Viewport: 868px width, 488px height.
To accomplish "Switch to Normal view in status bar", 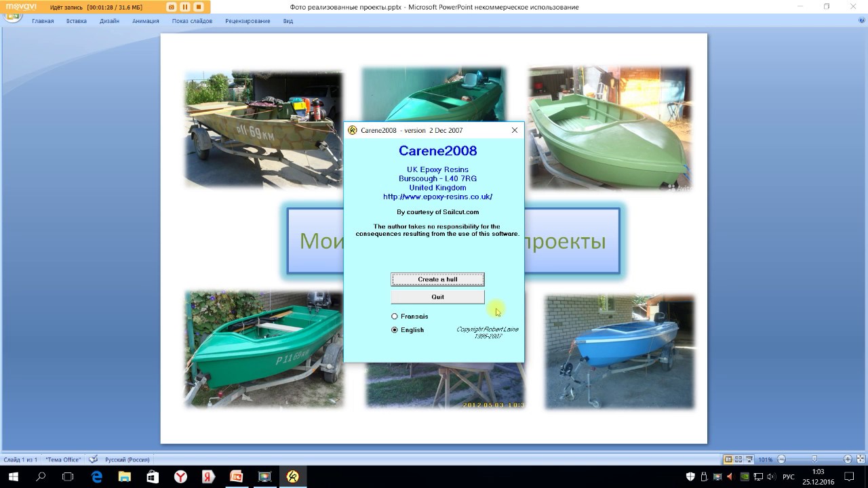I will pos(728,460).
